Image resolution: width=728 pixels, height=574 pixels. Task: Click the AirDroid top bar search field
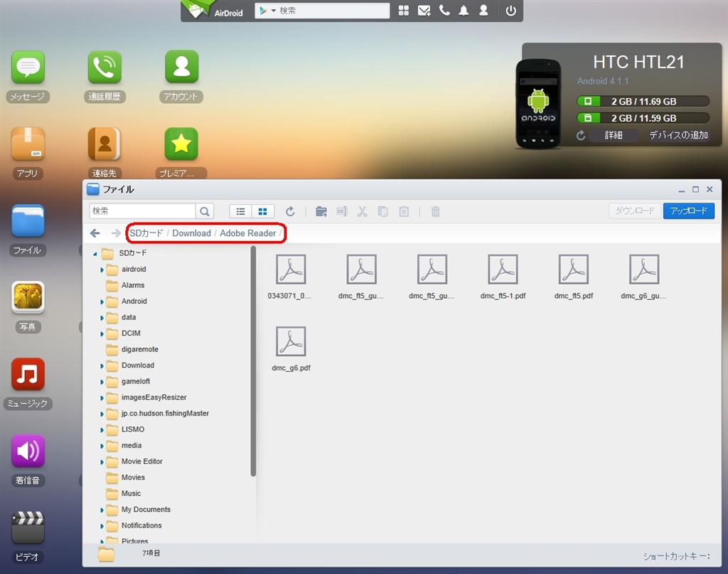click(322, 11)
